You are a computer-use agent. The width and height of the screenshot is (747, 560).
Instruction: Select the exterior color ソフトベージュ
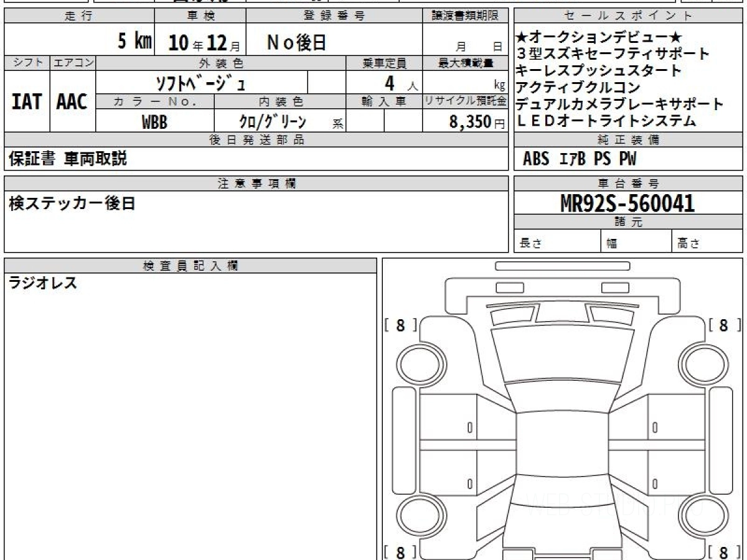pyautogui.click(x=200, y=82)
